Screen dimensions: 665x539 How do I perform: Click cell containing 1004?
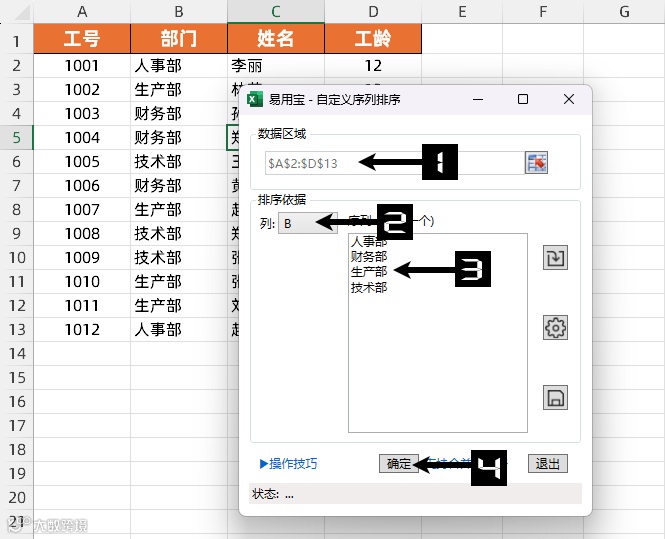pos(82,137)
